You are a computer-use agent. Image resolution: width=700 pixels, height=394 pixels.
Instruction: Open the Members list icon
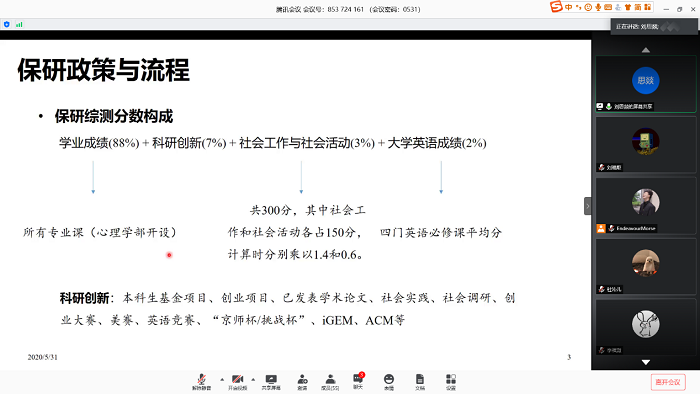pyautogui.click(x=330, y=382)
